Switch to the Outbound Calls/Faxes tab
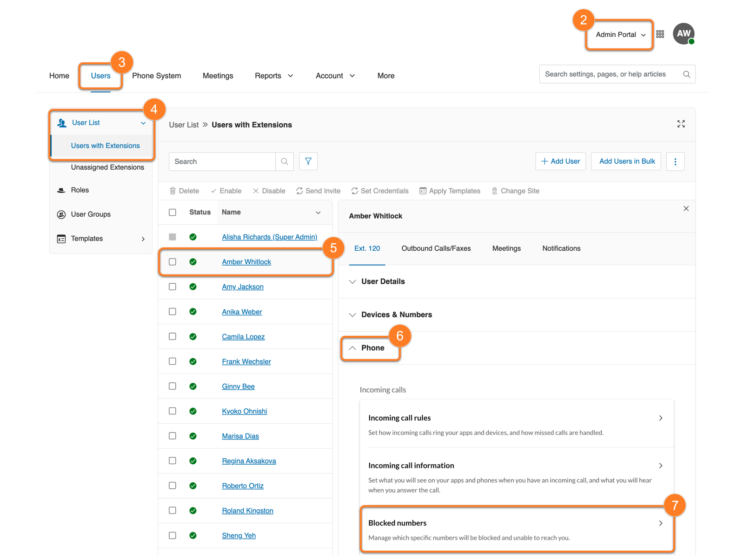Screen dimensions: 744x560 pos(436,248)
